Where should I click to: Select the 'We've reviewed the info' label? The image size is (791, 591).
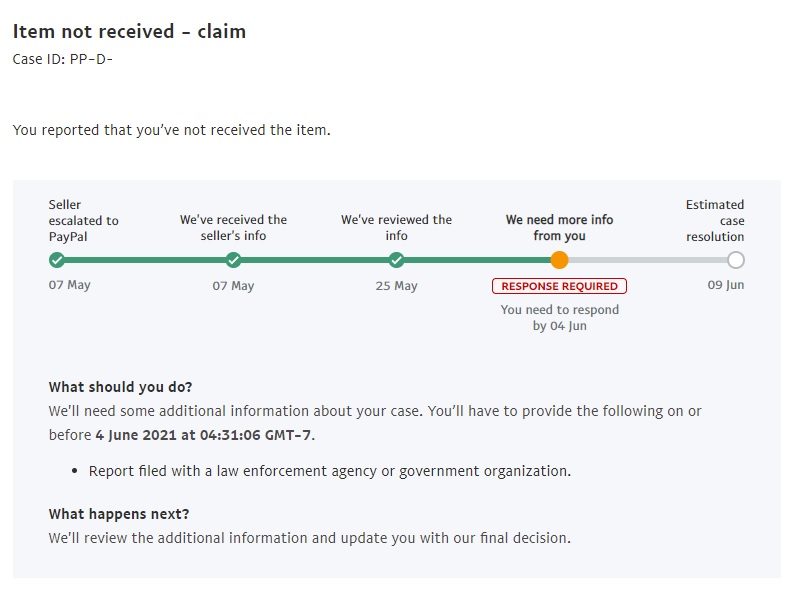click(396, 227)
